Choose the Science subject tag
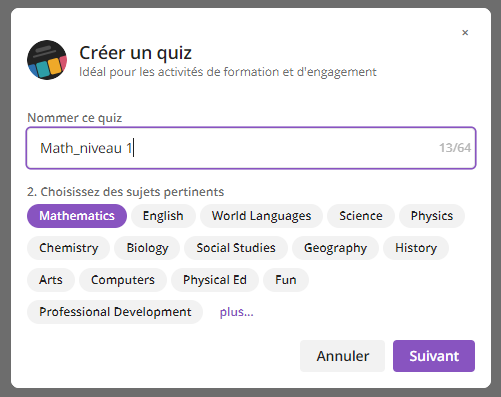 pyautogui.click(x=361, y=216)
